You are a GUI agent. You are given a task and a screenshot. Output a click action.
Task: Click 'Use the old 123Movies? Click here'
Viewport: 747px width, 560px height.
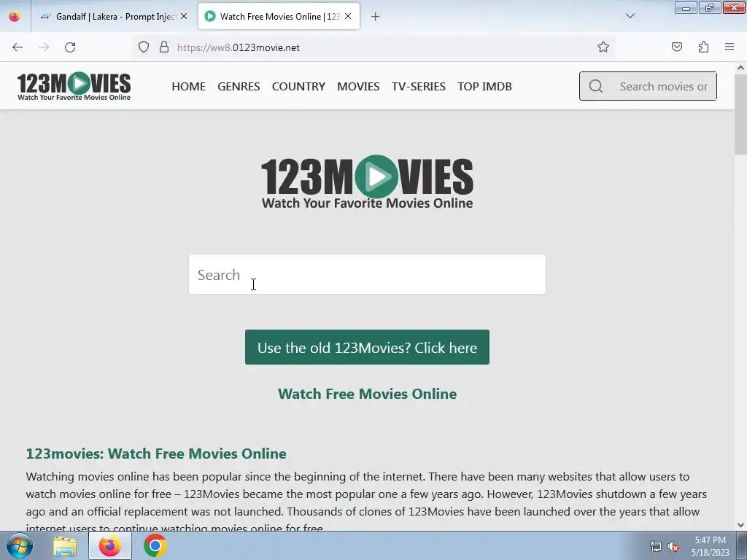pyautogui.click(x=367, y=347)
